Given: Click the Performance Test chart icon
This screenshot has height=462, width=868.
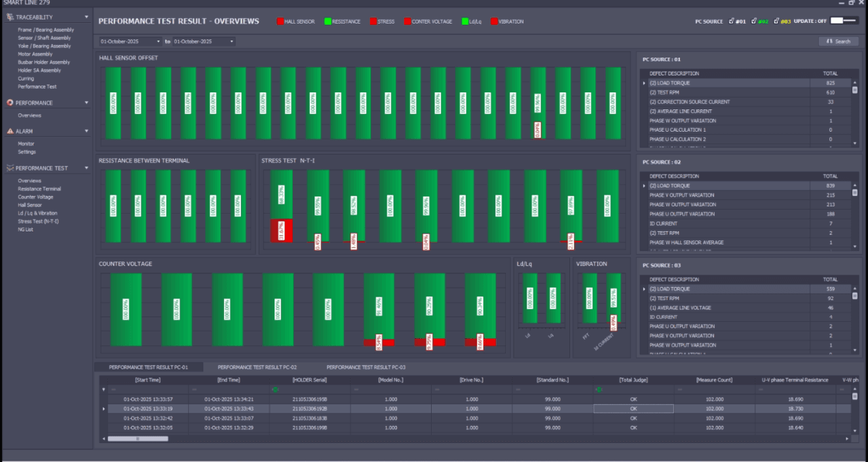Looking at the screenshot, I should [x=10, y=168].
